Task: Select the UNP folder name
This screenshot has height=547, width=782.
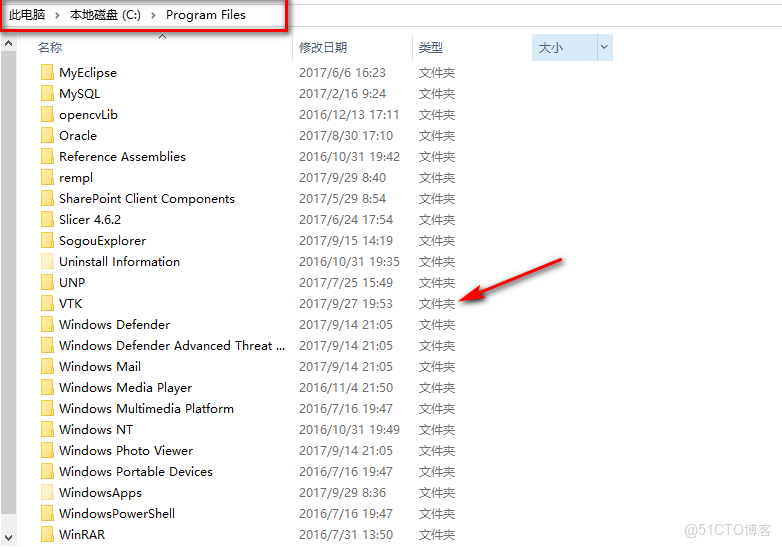Action: point(72,282)
